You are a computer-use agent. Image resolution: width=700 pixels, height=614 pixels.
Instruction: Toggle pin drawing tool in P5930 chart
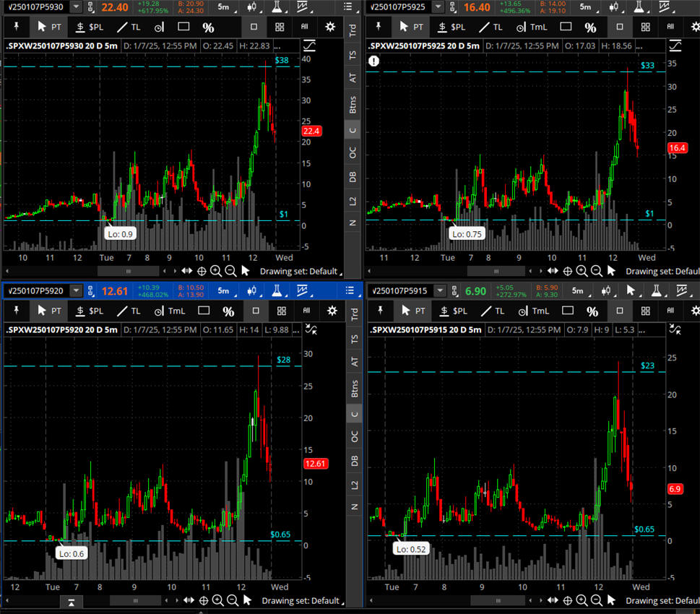pos(16,27)
